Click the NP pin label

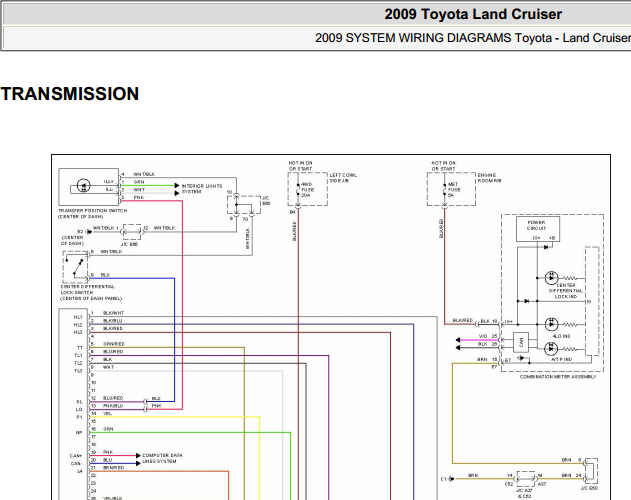[x=79, y=433]
